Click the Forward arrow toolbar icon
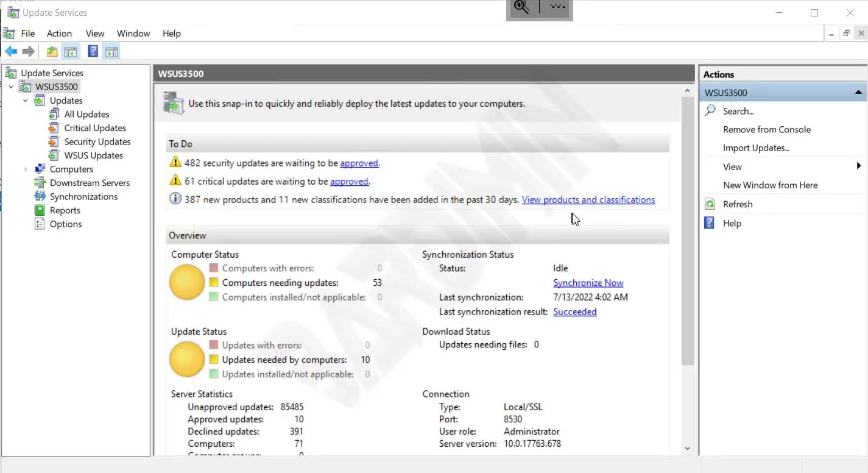The image size is (868, 473). 29,52
